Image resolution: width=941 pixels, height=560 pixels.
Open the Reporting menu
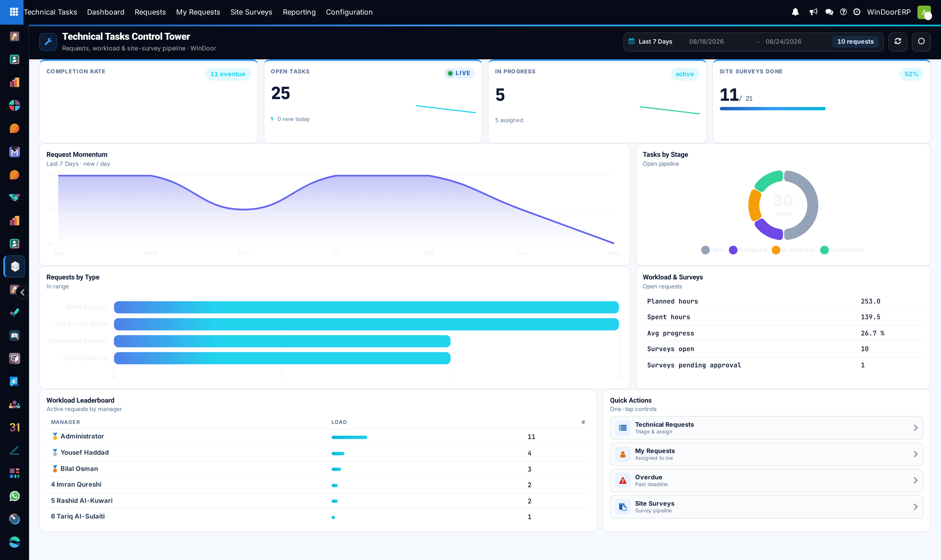(299, 12)
